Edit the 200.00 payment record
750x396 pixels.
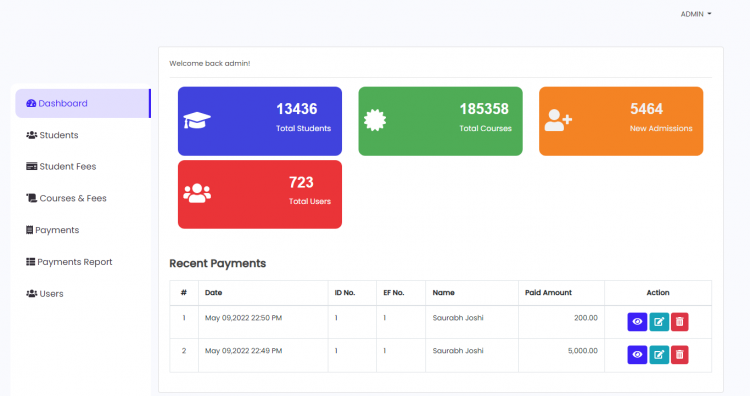659,322
